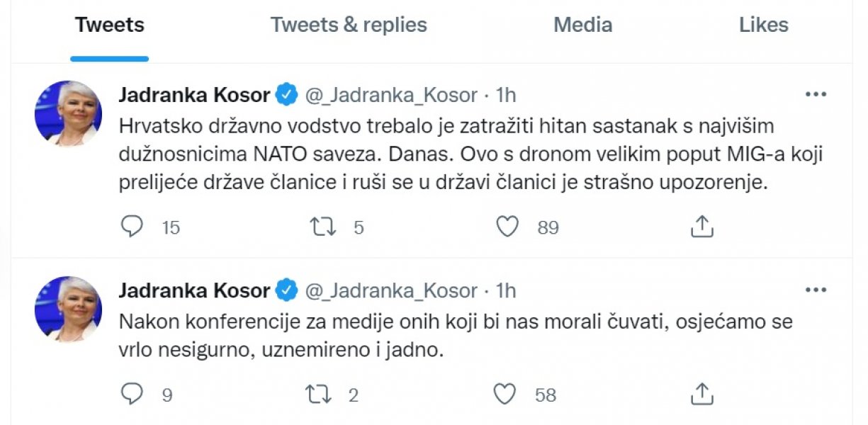The width and height of the screenshot is (868, 425).
Task: Click the 1h timestamp on the first tweet
Action: tap(505, 93)
